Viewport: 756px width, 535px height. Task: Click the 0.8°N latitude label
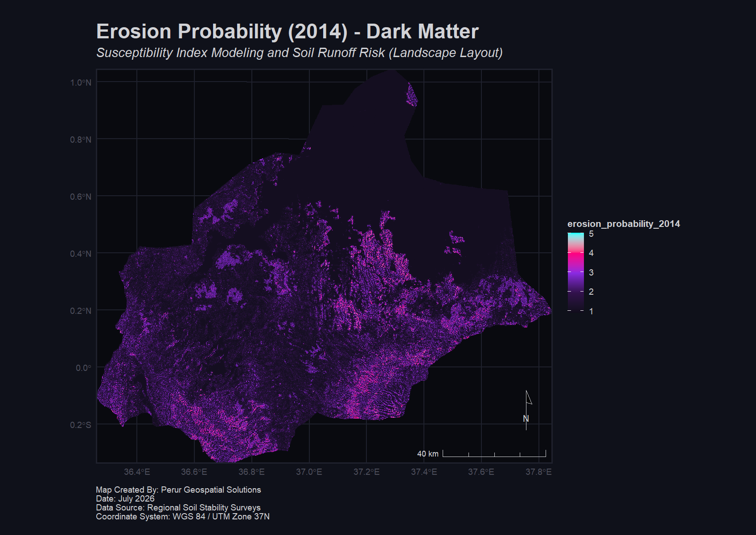click(x=81, y=140)
